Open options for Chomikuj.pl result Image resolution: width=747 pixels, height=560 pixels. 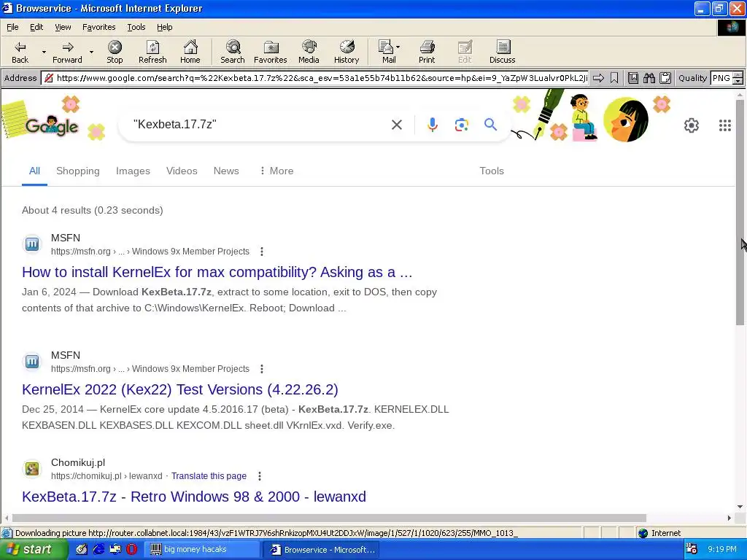point(259,475)
